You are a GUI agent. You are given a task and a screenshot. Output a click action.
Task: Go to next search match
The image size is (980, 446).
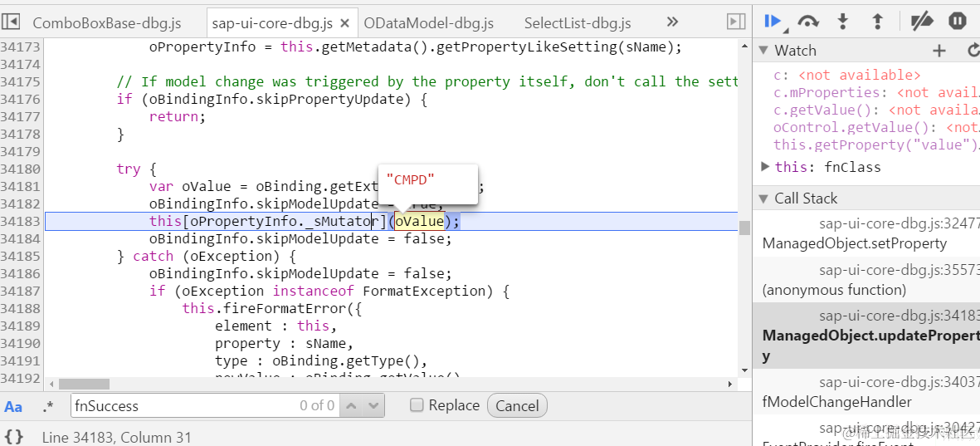click(373, 406)
